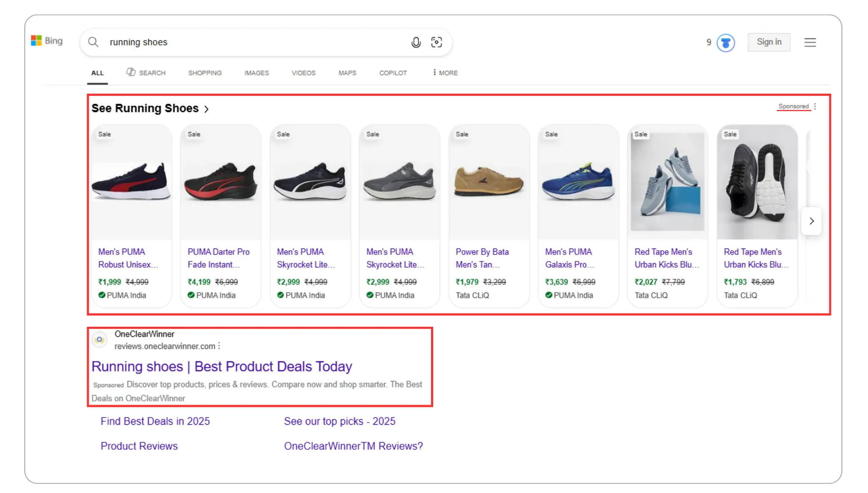Start voice search with microphone icon
Screen dimensions: 868x493
pos(416,42)
